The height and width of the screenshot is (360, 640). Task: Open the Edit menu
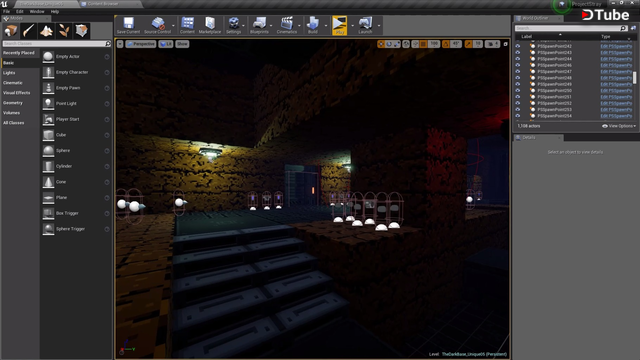coord(20,11)
